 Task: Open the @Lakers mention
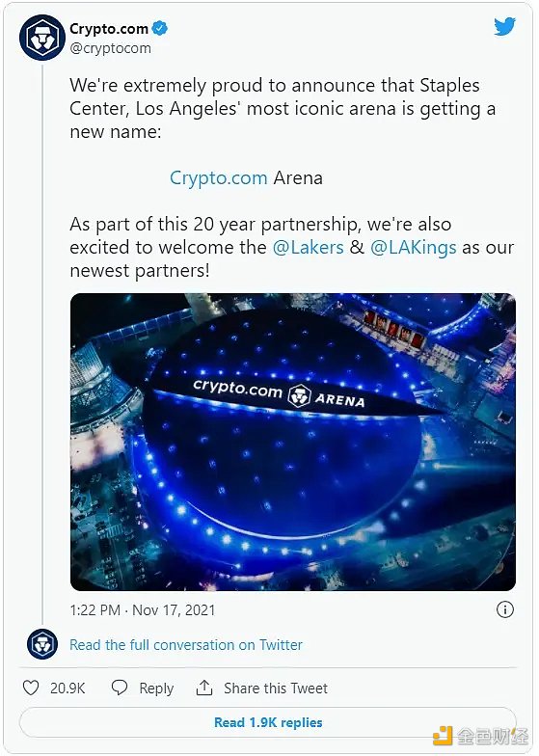309,247
